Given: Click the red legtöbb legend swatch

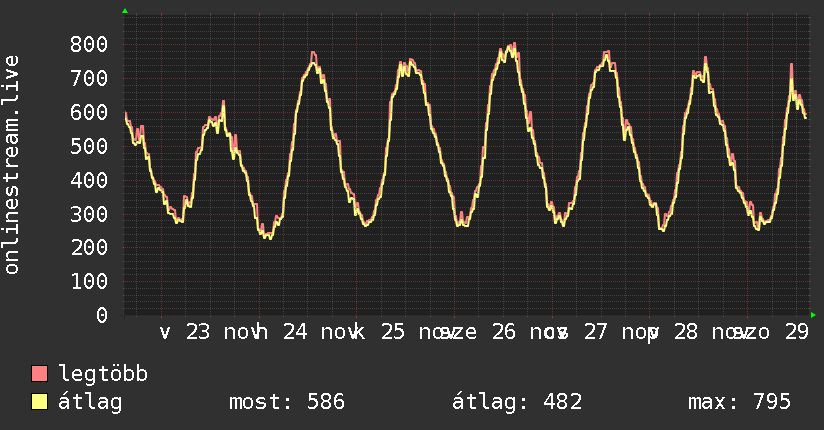Looking at the screenshot, I should click(40, 375).
